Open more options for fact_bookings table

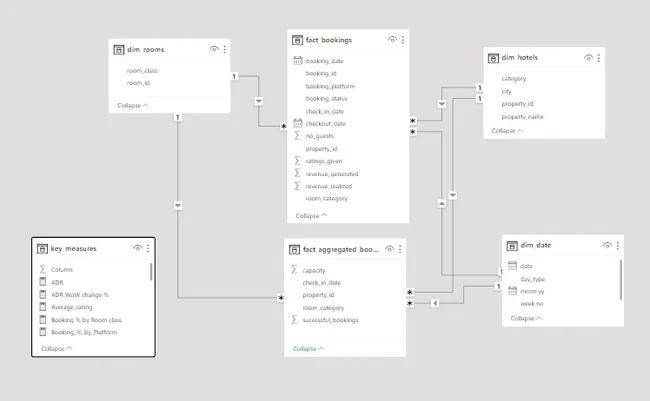point(403,40)
